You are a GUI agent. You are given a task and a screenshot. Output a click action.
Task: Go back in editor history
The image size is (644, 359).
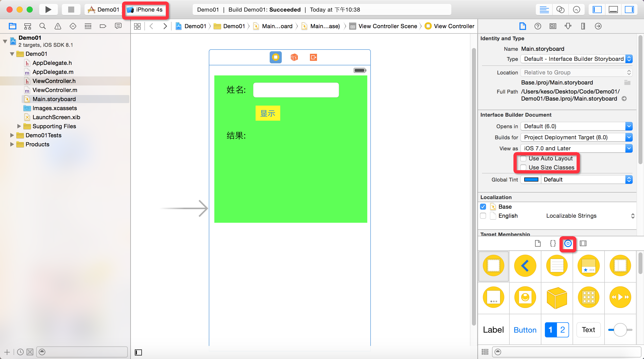coord(151,26)
